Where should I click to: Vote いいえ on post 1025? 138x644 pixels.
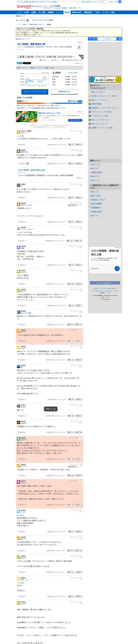78,551
